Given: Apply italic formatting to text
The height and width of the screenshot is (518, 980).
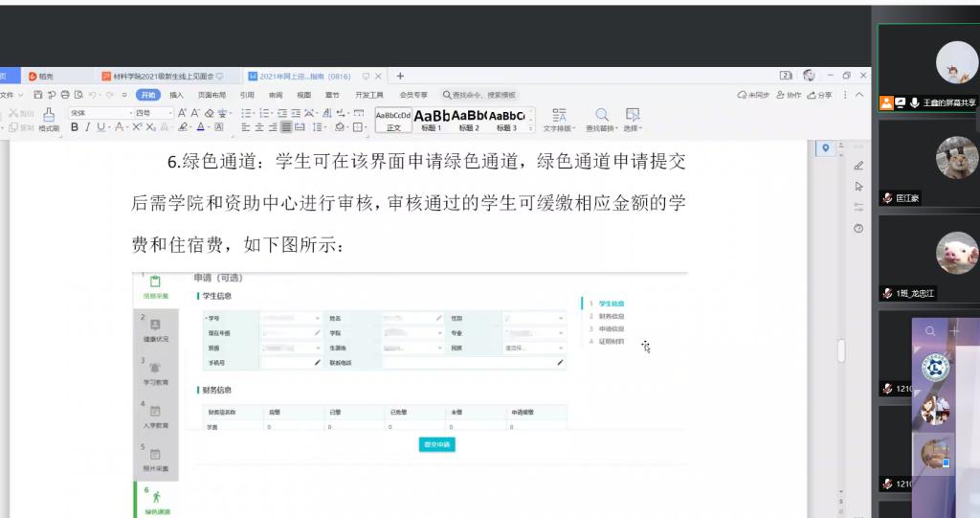Looking at the screenshot, I should click(87, 127).
